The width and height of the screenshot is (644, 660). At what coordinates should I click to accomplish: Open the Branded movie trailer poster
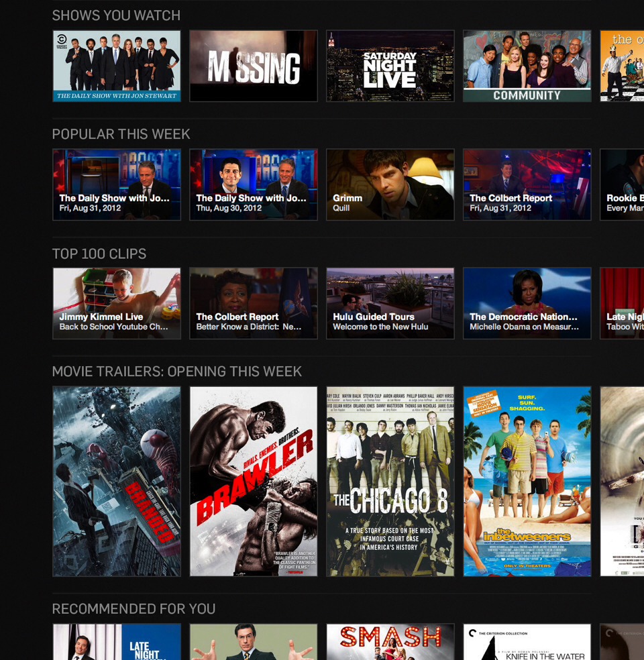click(117, 481)
